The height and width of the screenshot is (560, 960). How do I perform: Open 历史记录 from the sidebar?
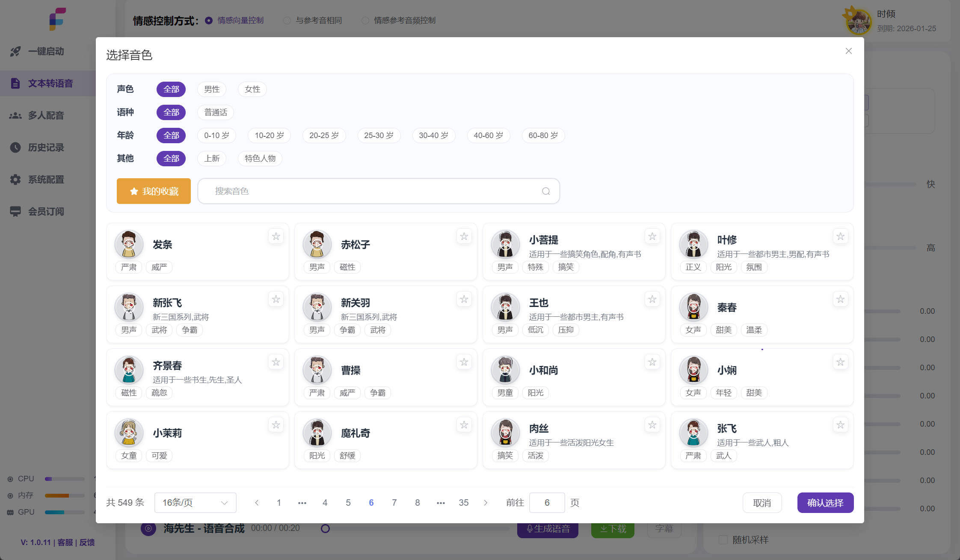(x=46, y=147)
